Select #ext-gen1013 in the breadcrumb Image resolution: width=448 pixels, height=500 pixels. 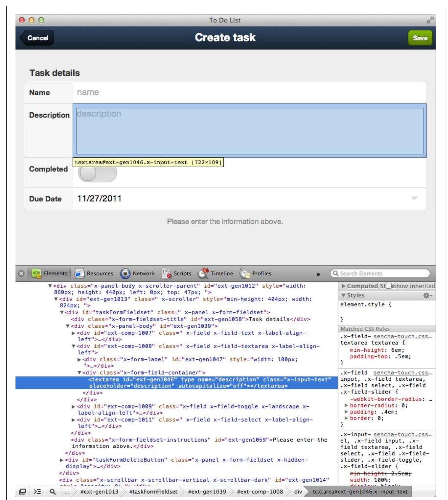99,492
